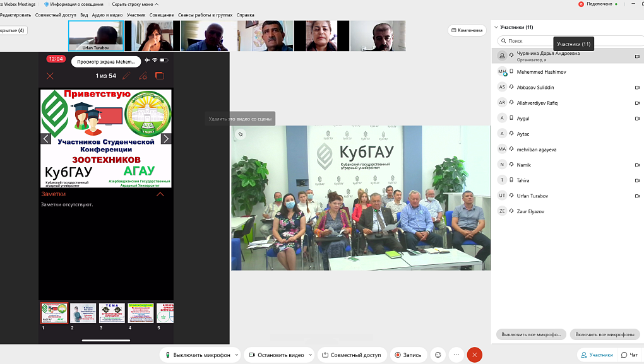This screenshot has height=364, width=644.
Task: Open more options ellipsis button
Action: pos(456,355)
